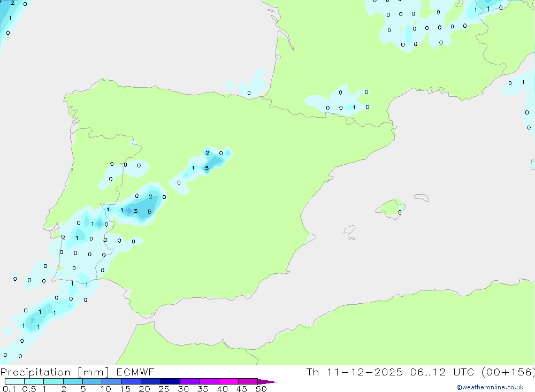535x392 pixels.
Task: Select the 35–40 mm legend swatch
Action: 209,381
